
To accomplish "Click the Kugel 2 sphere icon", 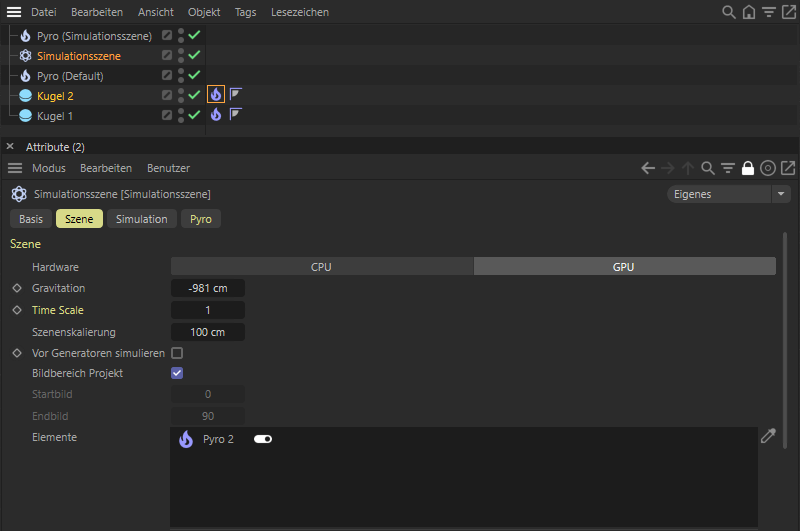I will 25,96.
